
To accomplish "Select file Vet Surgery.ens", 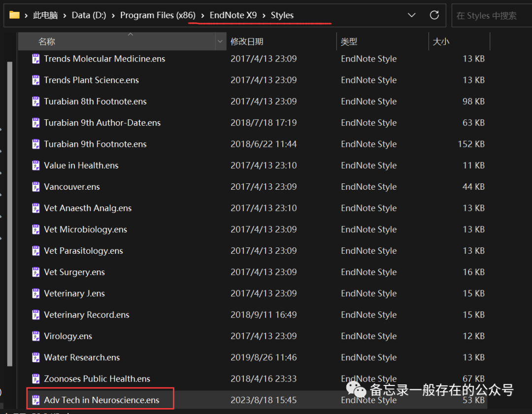I will (74, 272).
